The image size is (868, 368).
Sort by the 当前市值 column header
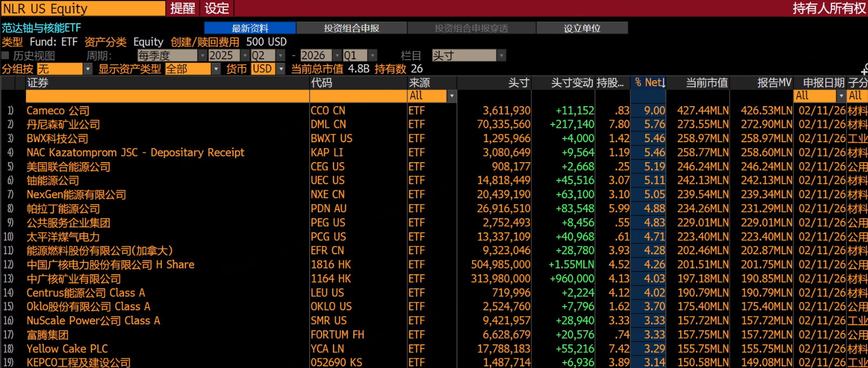click(706, 83)
